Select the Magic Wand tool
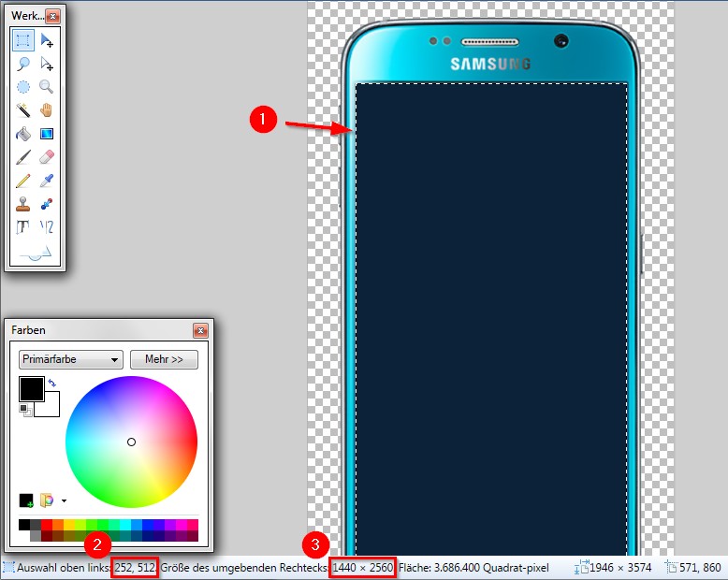This screenshot has width=728, height=580. tap(22, 110)
